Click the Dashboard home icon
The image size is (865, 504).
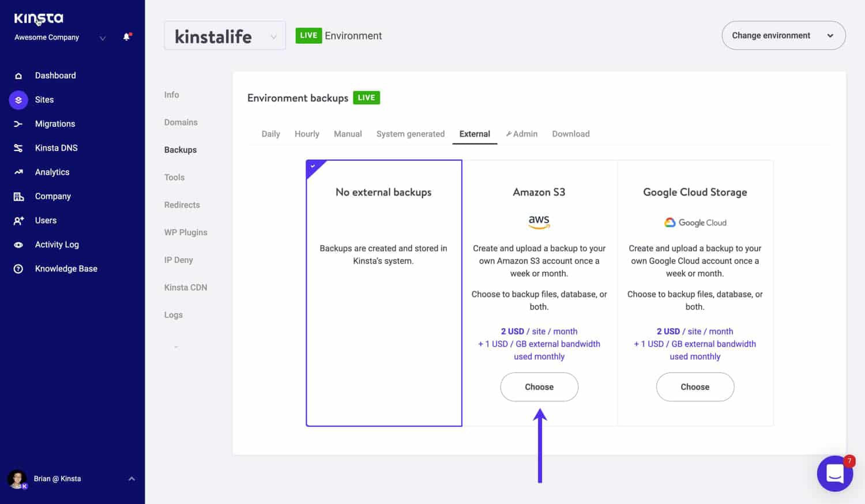[18, 76]
